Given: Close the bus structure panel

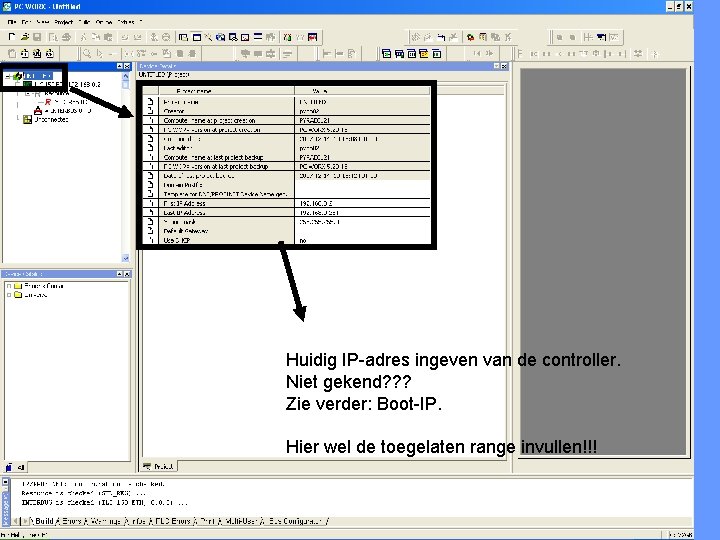Looking at the screenshot, I should (127, 66).
